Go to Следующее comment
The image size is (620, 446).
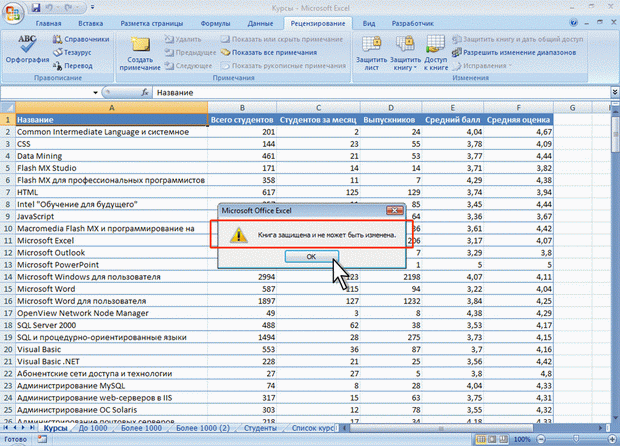pyautogui.click(x=189, y=66)
